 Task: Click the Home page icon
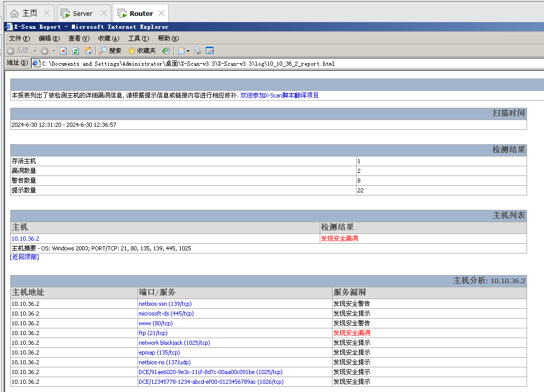click(89, 51)
